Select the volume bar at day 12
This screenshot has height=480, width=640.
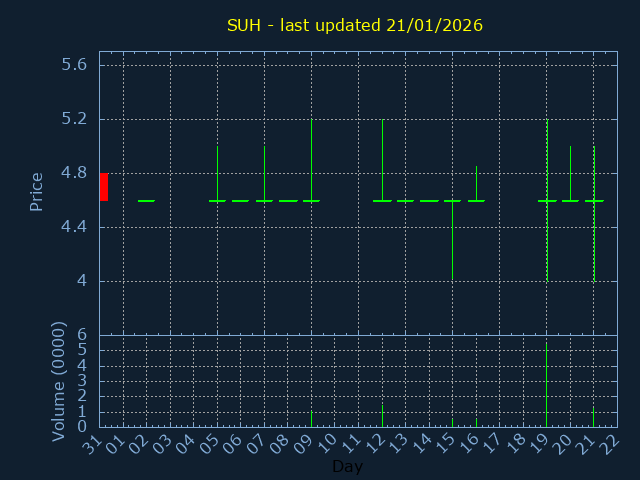382,415
